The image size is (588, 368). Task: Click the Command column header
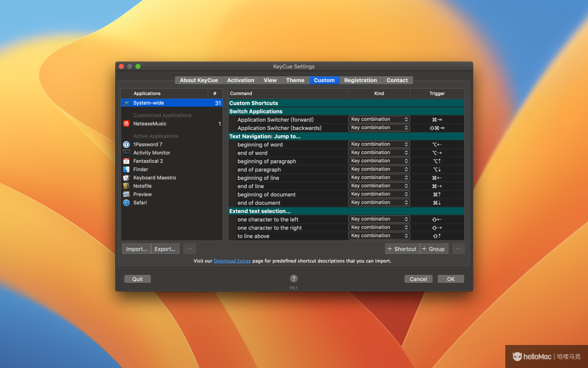point(288,93)
